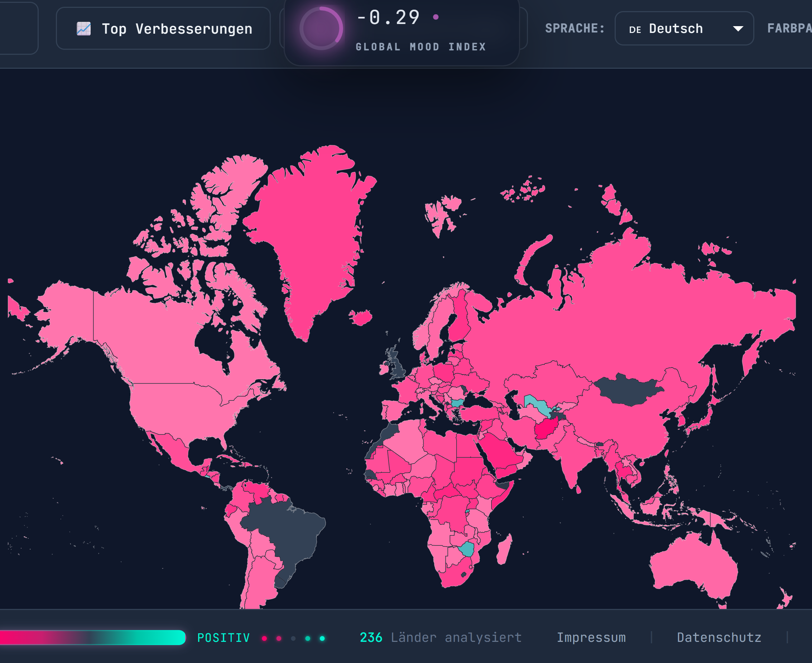Screen dimensions: 812x663
Task: Click the purple indicator dot beside -0.29
Action: point(436,17)
